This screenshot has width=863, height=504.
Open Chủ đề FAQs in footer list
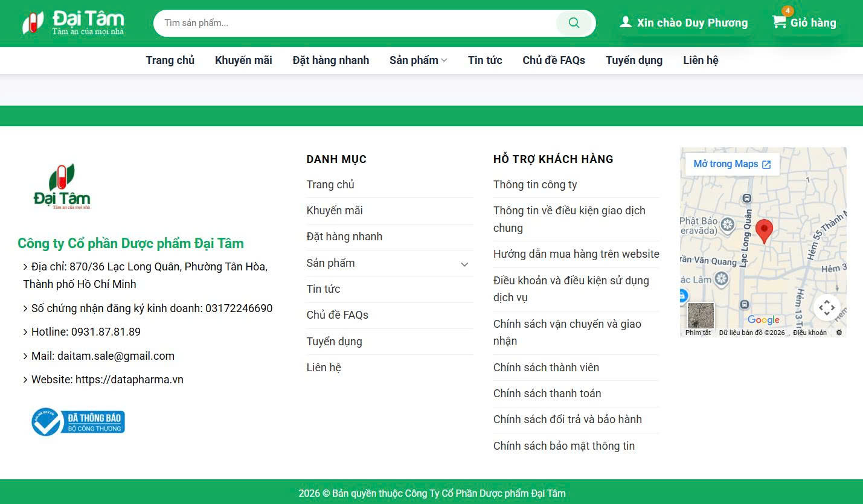click(337, 315)
